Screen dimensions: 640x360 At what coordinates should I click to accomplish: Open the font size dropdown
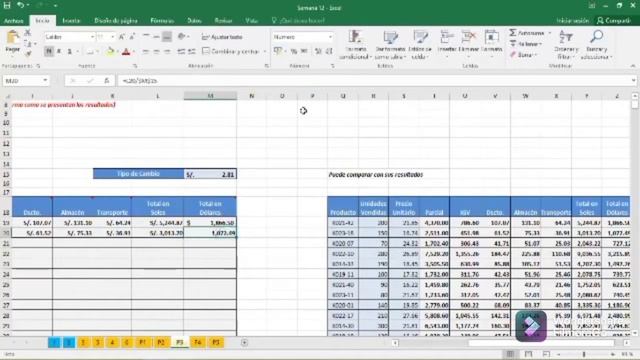click(112, 37)
